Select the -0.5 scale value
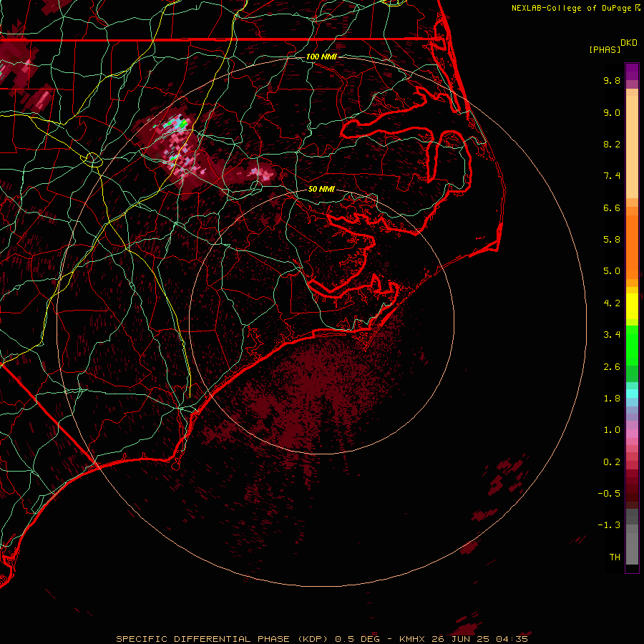The height and width of the screenshot is (644, 644). click(609, 494)
